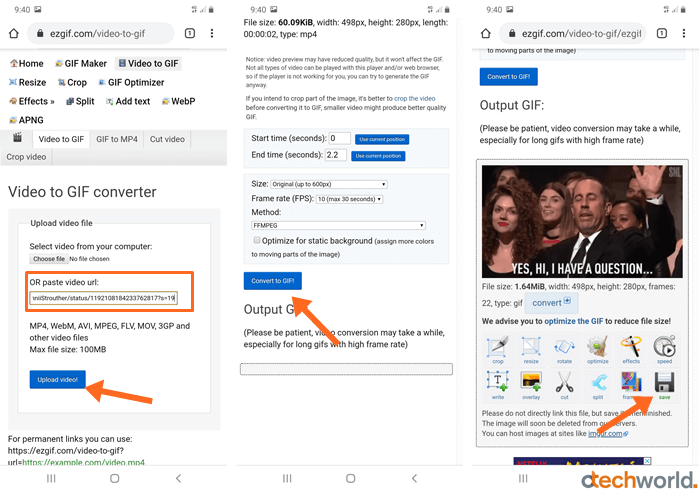The image size is (699, 491).
Task: Expand the Effects » menu in the site navigation
Action: [32, 101]
